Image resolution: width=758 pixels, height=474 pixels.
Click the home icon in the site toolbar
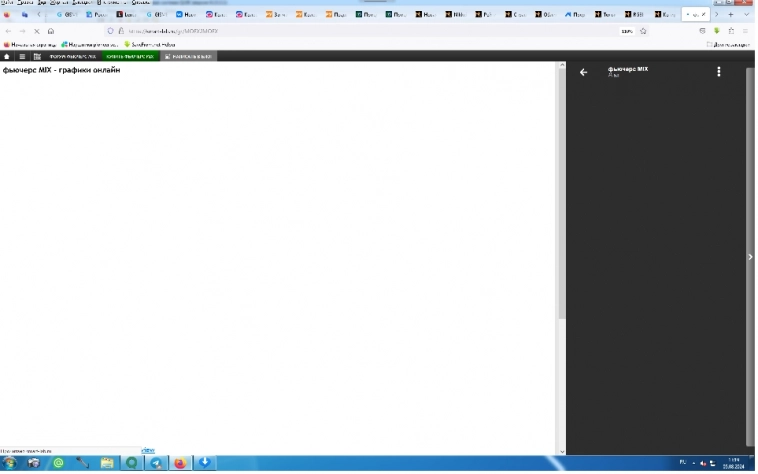(7, 57)
